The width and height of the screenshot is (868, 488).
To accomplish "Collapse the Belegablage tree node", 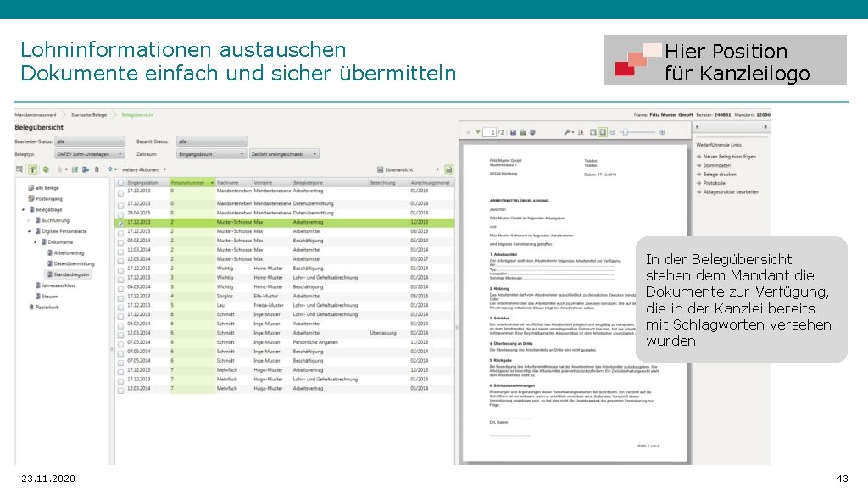I will [x=23, y=210].
